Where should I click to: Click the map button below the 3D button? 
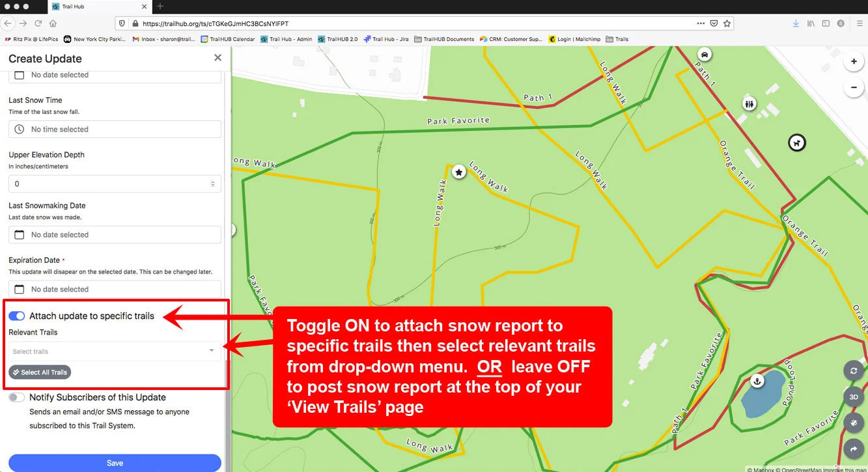853,423
